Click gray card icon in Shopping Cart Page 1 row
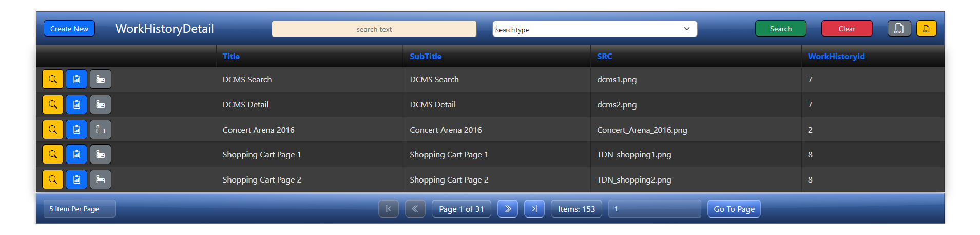The width and height of the screenshot is (980, 235). click(101, 154)
